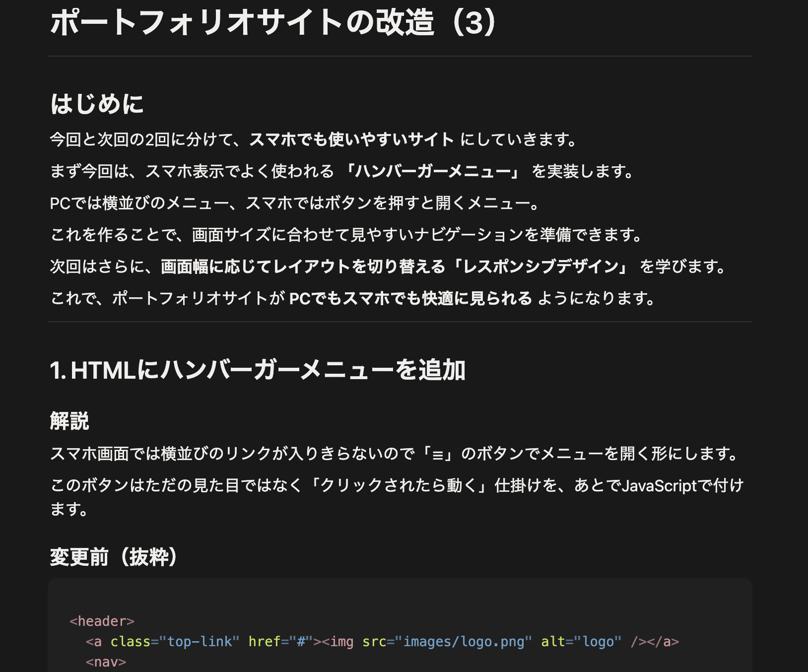Click the <nav> tag in code block
Image resolution: width=808 pixels, height=672 pixels.
(x=106, y=662)
